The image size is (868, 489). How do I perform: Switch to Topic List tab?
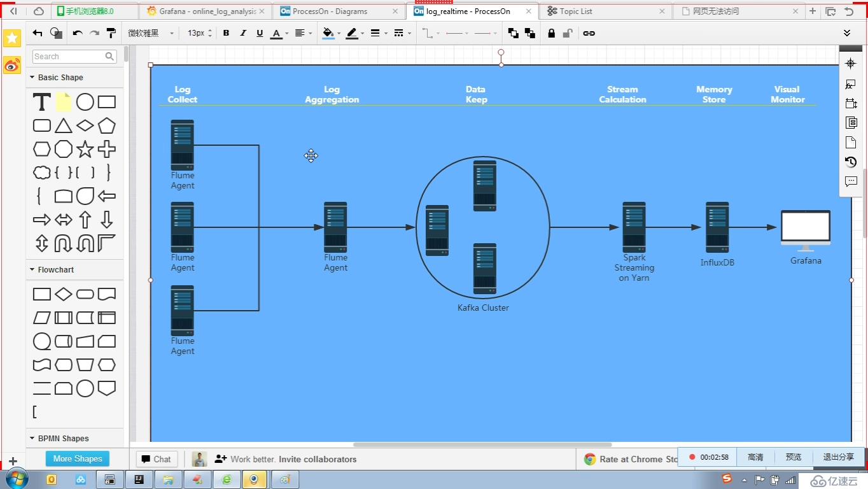pyautogui.click(x=605, y=11)
